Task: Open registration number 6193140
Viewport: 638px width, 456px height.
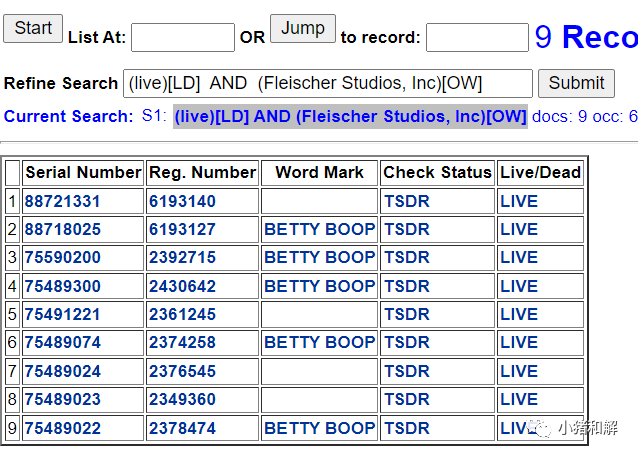Action: pyautogui.click(x=182, y=201)
